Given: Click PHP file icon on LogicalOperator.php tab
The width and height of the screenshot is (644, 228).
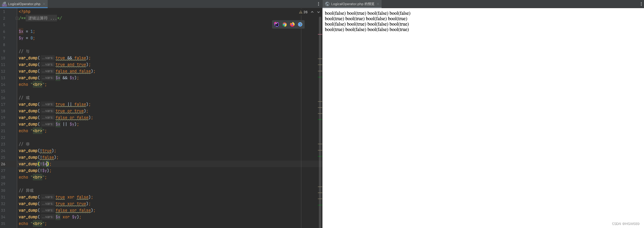Looking at the screenshot, I should point(4,4).
